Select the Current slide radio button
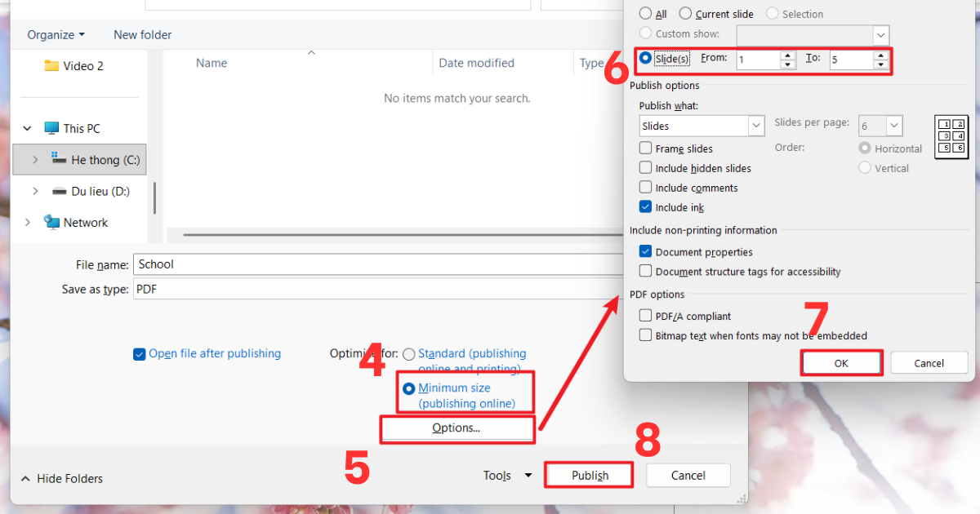The image size is (980, 514). [x=686, y=14]
